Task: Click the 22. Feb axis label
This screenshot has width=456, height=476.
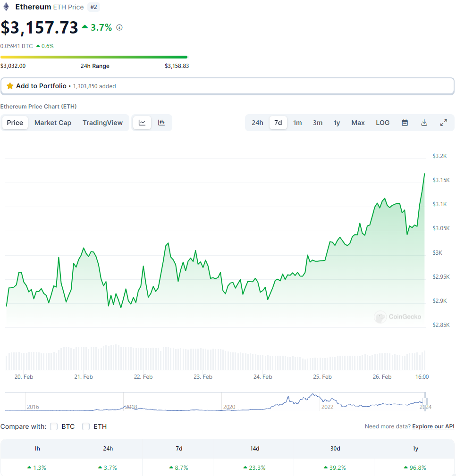Action: point(143,377)
